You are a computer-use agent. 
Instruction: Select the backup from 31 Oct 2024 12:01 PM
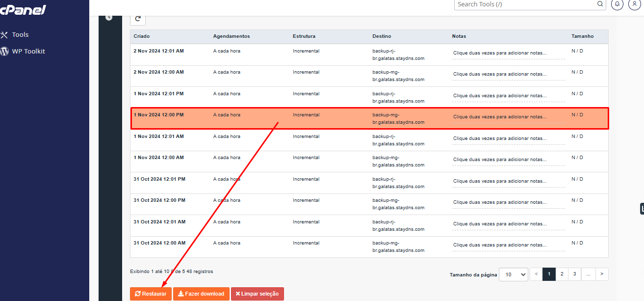369,183
